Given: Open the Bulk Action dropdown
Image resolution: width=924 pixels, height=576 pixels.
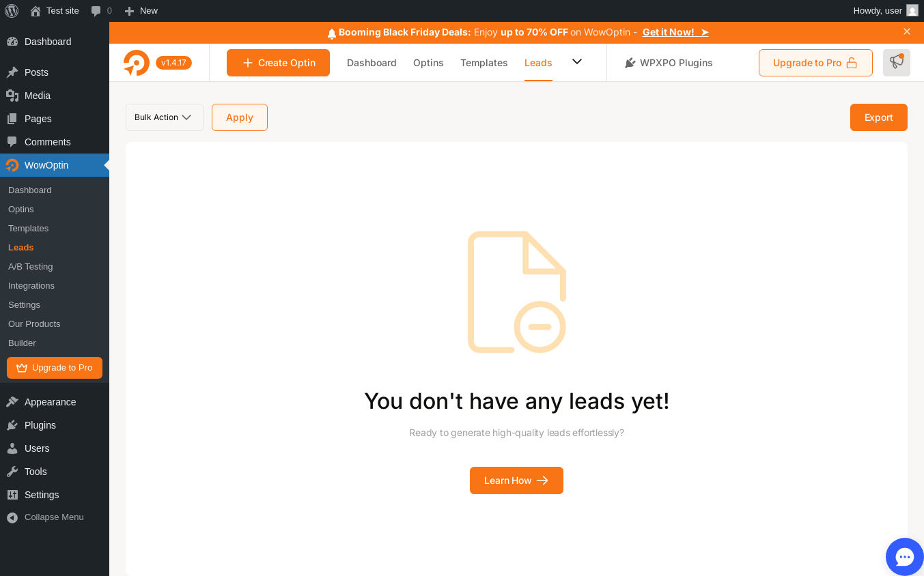Looking at the screenshot, I should point(165,117).
